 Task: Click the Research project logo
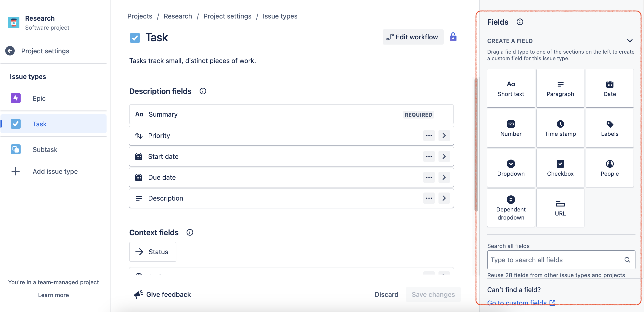pyautogui.click(x=13, y=23)
